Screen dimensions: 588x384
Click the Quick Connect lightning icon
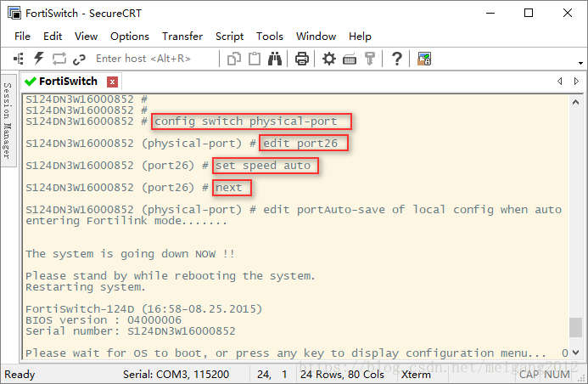39,59
